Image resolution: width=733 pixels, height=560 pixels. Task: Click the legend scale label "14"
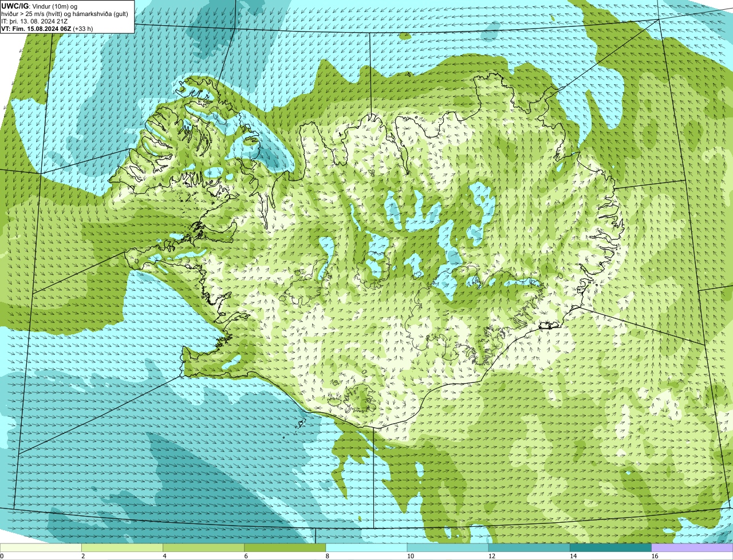[x=573, y=556]
